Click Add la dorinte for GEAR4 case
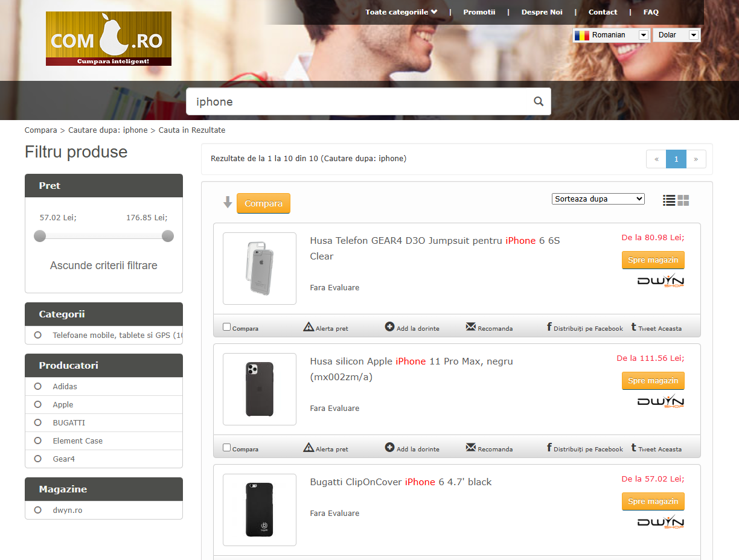The width and height of the screenshot is (739, 560). 389,327
